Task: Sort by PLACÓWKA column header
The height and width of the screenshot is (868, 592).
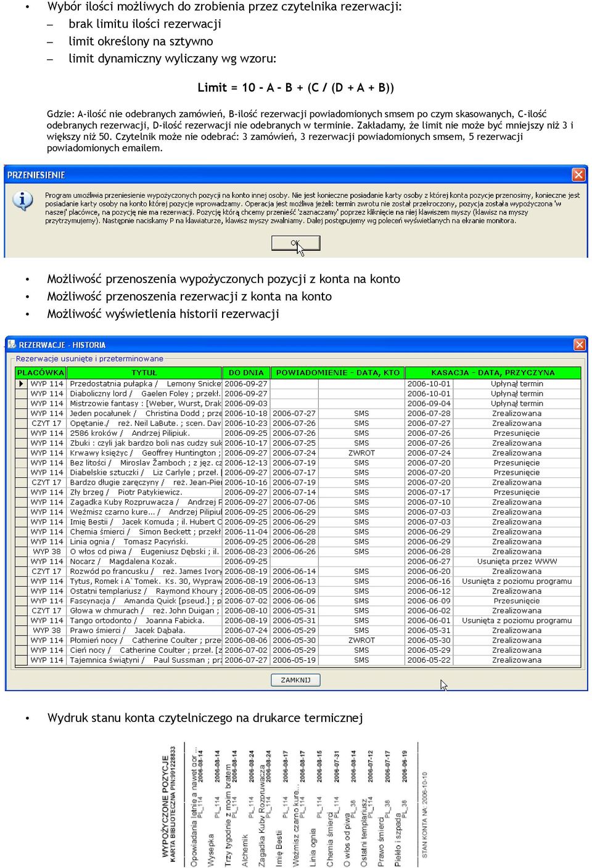Action: click(x=40, y=372)
